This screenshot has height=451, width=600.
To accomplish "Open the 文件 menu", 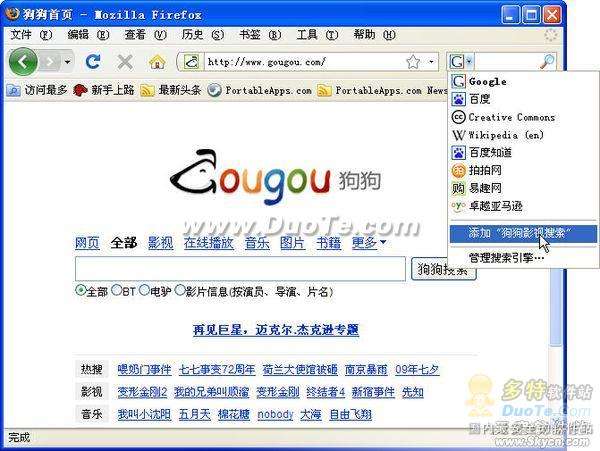I will point(31,35).
